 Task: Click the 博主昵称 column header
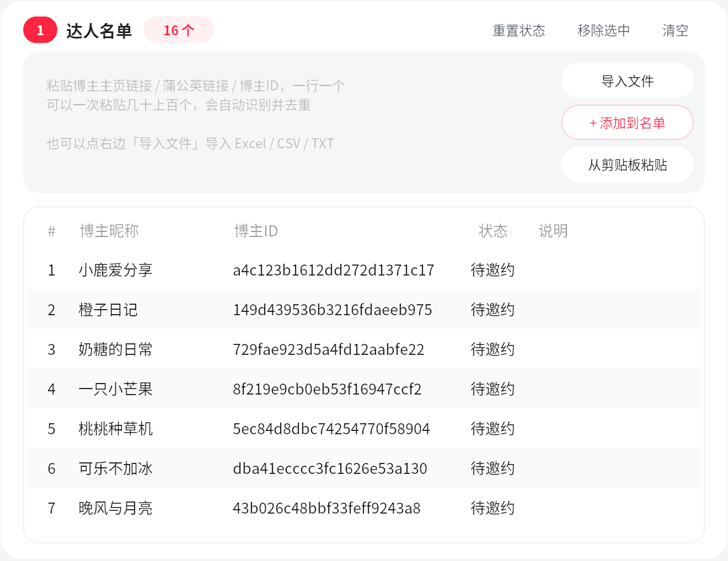tap(109, 231)
